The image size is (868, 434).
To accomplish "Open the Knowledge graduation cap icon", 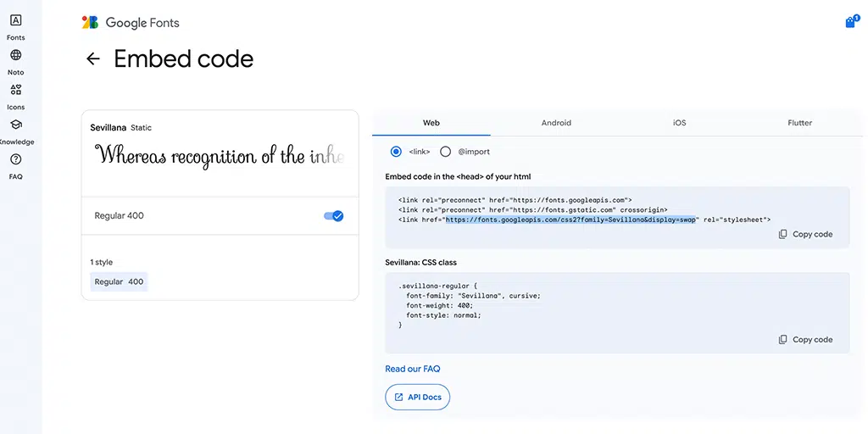I will point(15,125).
